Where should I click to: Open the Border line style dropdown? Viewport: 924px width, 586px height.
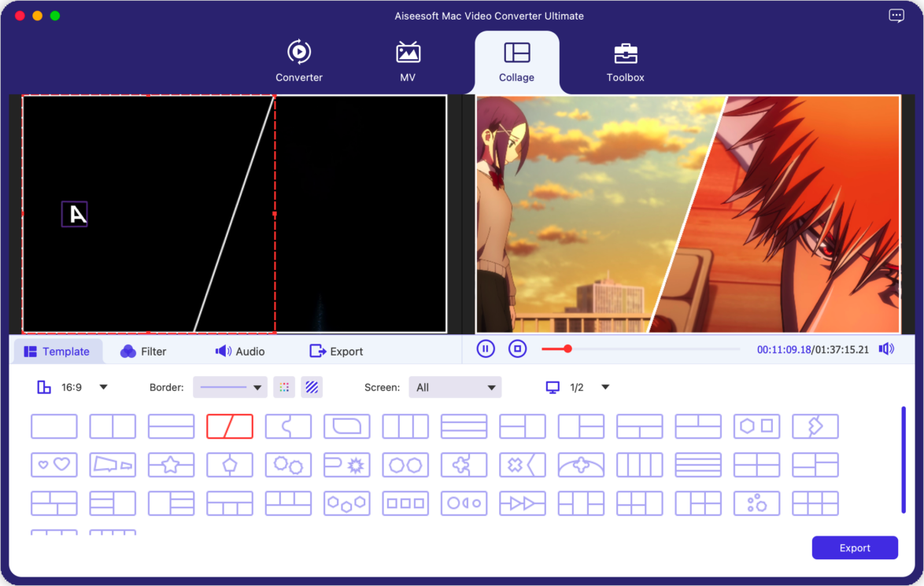231,388
